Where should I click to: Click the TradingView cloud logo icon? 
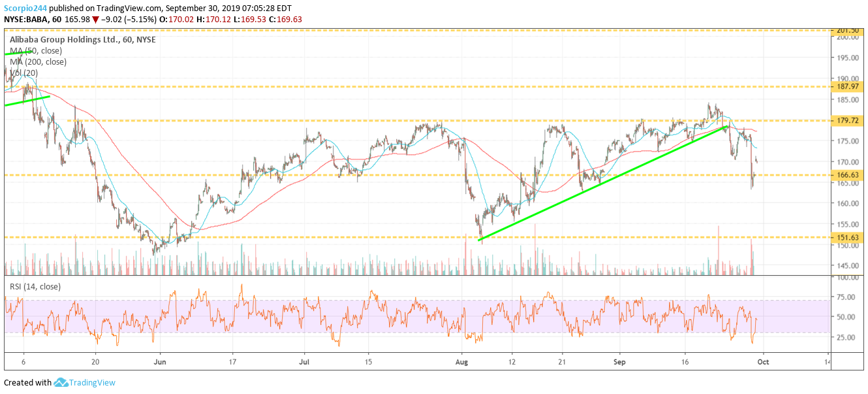point(61,382)
